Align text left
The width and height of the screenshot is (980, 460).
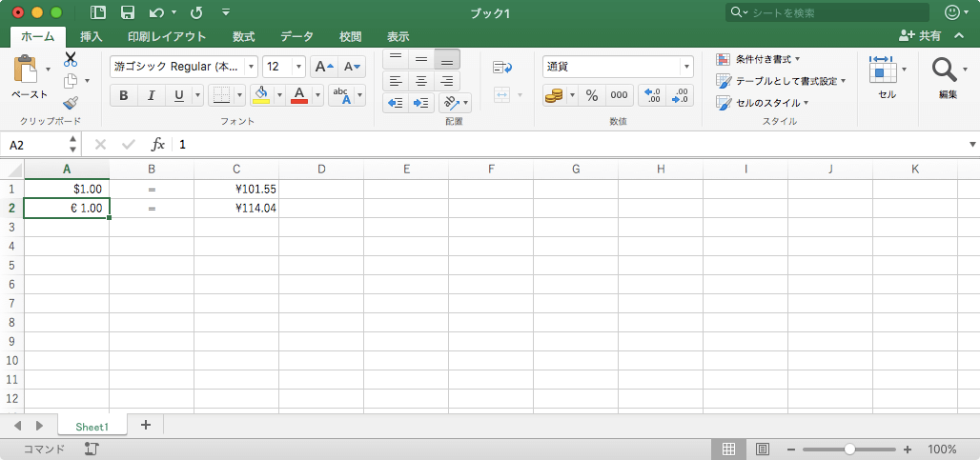(x=395, y=81)
